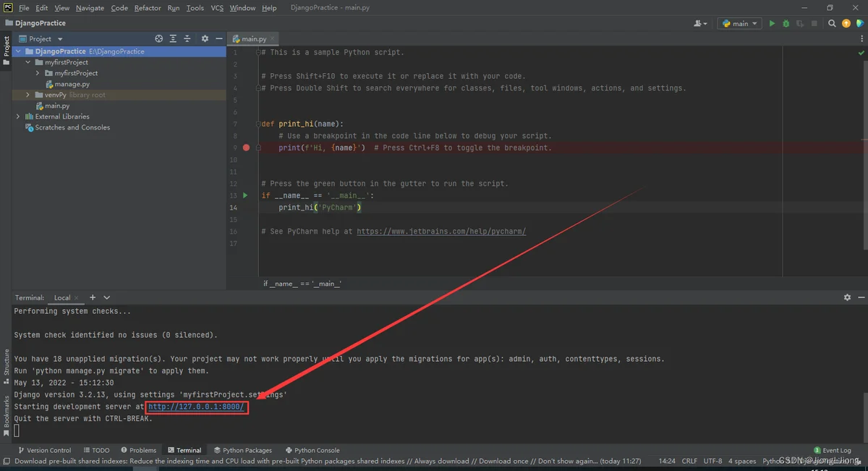Toggle the fold marker at line 9

click(258, 148)
